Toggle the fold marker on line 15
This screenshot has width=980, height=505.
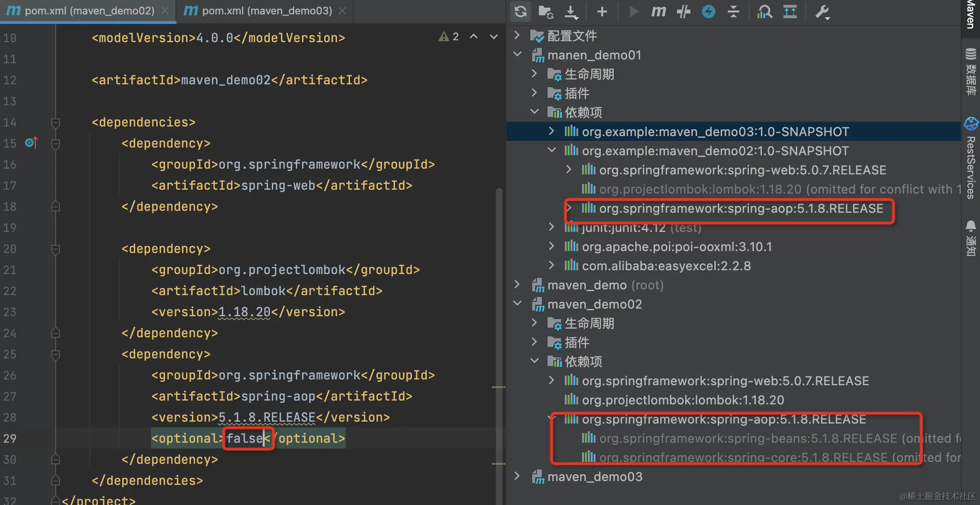click(x=56, y=144)
